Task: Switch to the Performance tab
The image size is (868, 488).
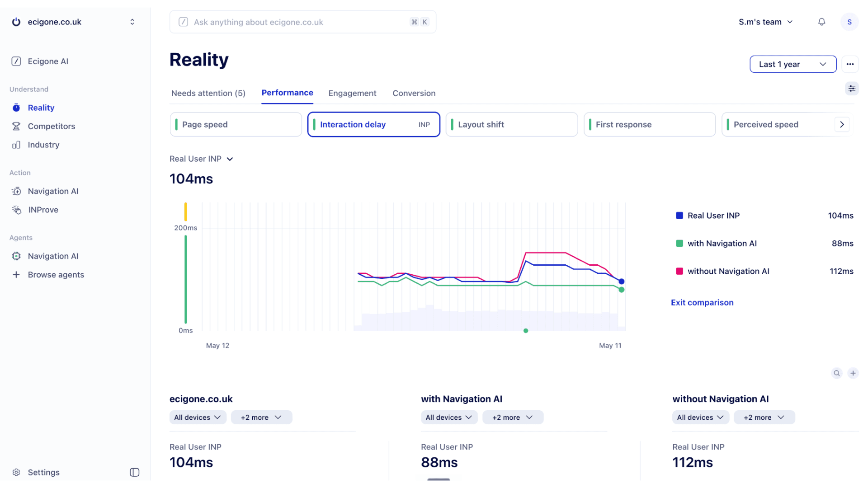Action: (x=287, y=93)
